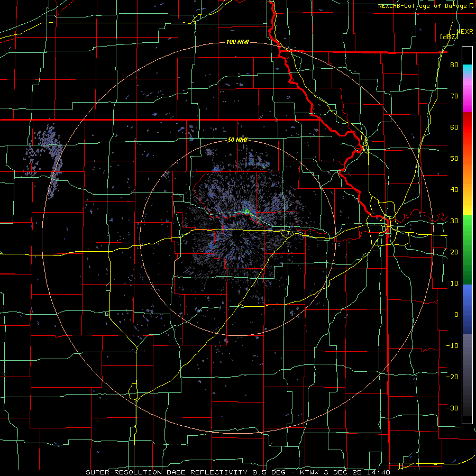The width and height of the screenshot is (476, 476).
Task: Click the yellow segment of the color bar
Action: (x=467, y=206)
